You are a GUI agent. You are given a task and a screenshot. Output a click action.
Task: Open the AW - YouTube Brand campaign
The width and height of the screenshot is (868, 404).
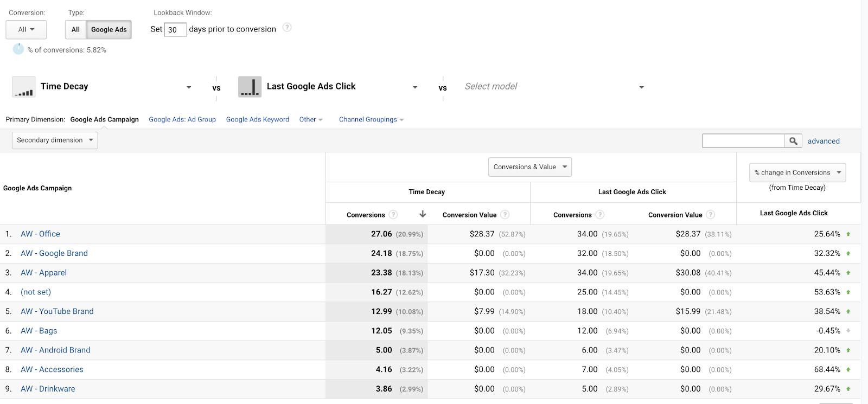[57, 311]
